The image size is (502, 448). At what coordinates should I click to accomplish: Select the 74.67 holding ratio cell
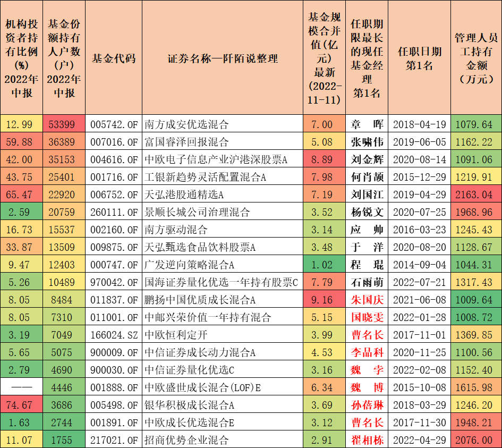(x=21, y=403)
